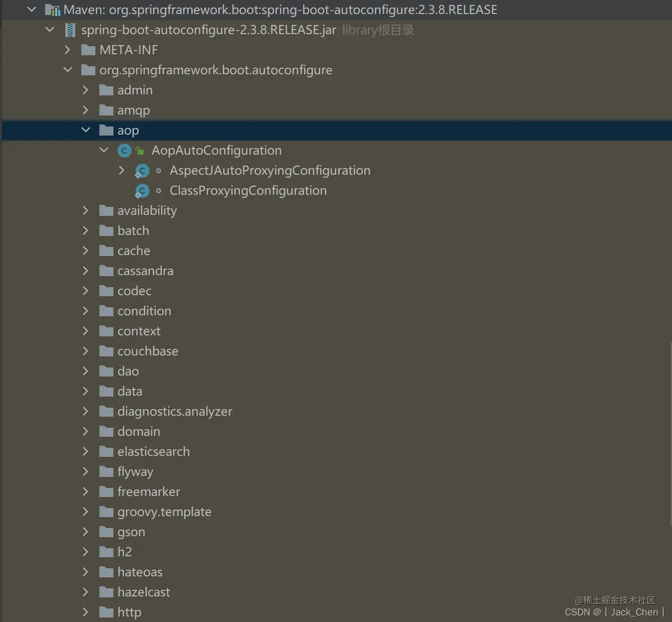Image resolution: width=672 pixels, height=622 pixels.
Task: Select the http package name
Action: 129,612
